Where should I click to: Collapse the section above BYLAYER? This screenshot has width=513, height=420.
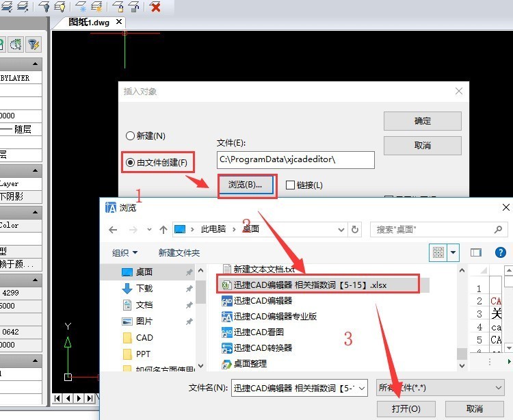[x=35, y=64]
